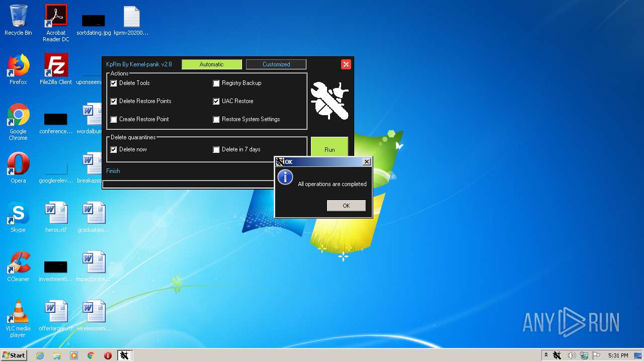
Task: Show hidden tray icons arrow
Action: [546, 355]
